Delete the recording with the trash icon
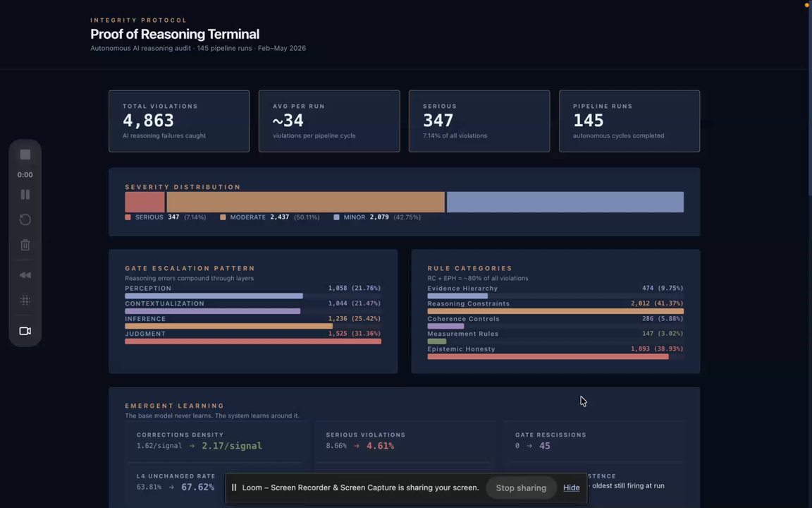The width and height of the screenshot is (812, 508). (25, 245)
